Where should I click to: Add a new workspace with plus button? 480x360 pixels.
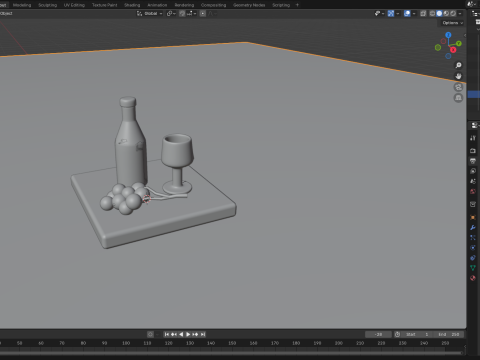pyautogui.click(x=297, y=5)
